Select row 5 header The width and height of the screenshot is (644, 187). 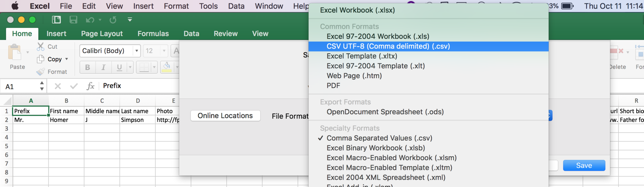6,146
